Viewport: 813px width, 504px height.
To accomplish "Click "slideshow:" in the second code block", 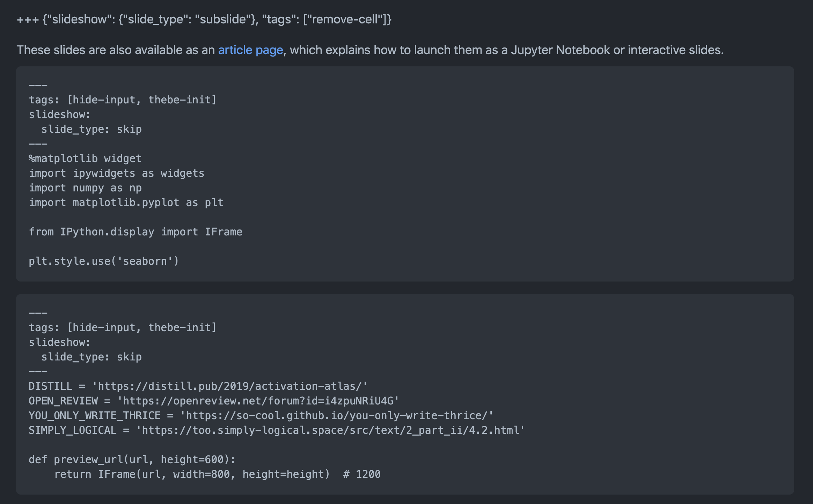I will 60,342.
